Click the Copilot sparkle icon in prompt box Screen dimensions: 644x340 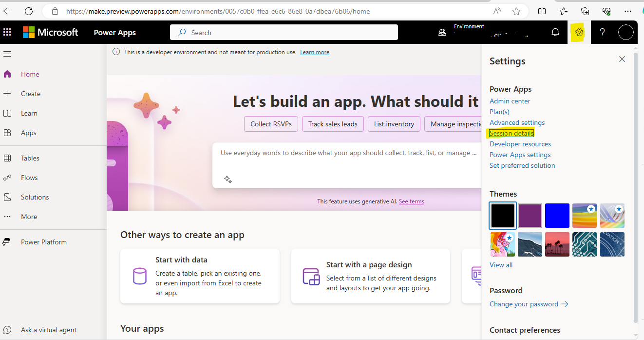click(227, 179)
